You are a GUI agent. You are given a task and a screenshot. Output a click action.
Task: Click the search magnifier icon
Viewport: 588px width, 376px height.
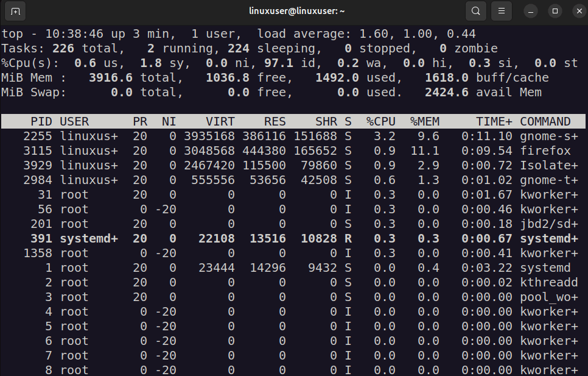475,11
